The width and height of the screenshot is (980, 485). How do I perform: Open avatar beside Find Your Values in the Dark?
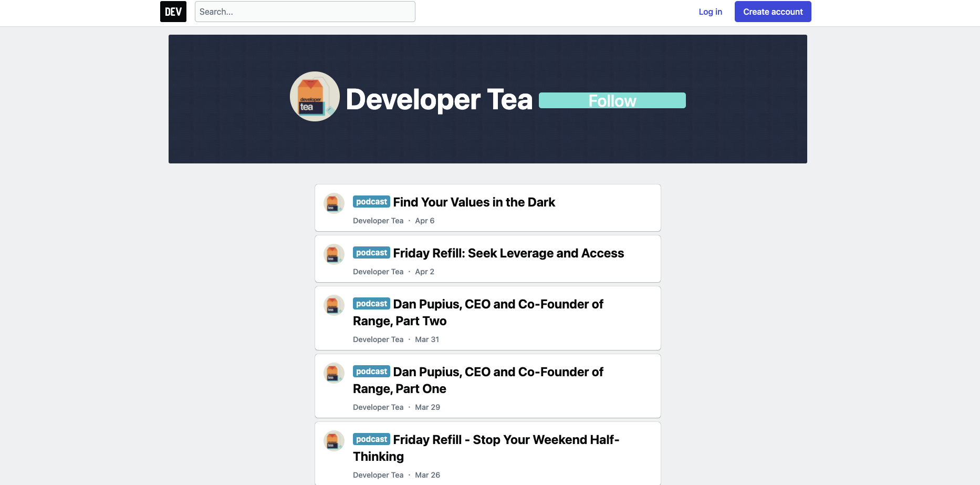click(x=333, y=203)
